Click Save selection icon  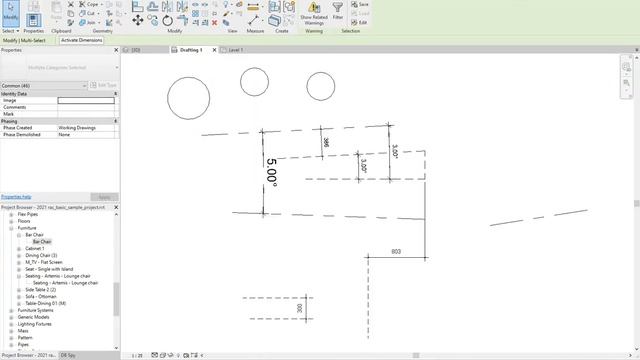pyautogui.click(x=360, y=4)
